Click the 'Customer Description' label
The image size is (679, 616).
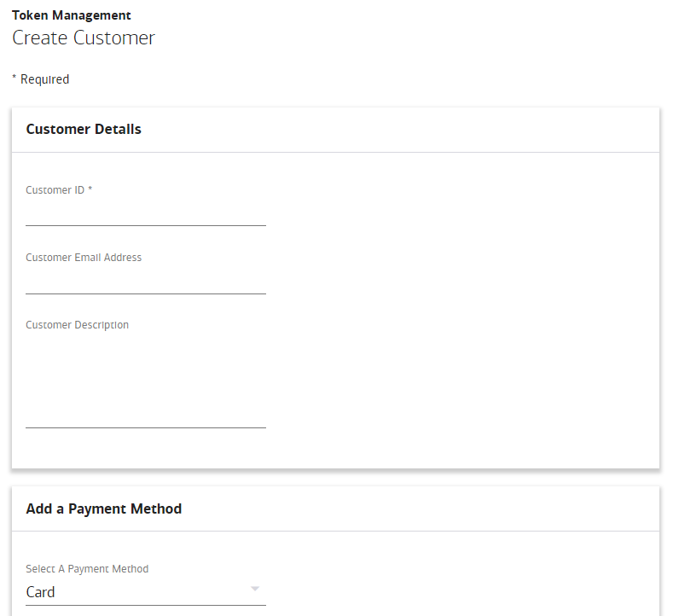77,325
